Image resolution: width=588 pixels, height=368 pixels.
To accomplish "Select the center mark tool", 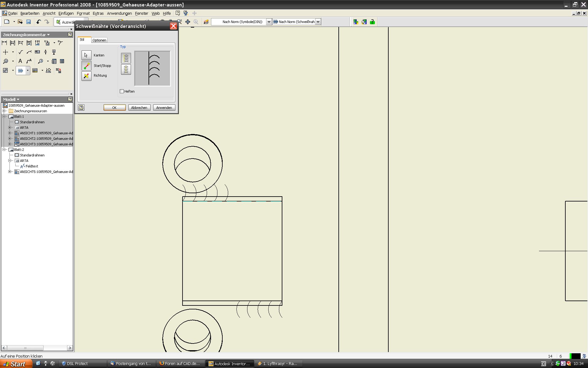I will coord(6,52).
